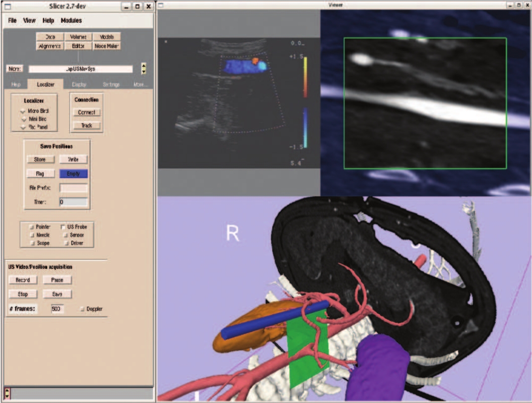Choose the Flat Panel localizer radio button
532x403 pixels.
[23, 127]
